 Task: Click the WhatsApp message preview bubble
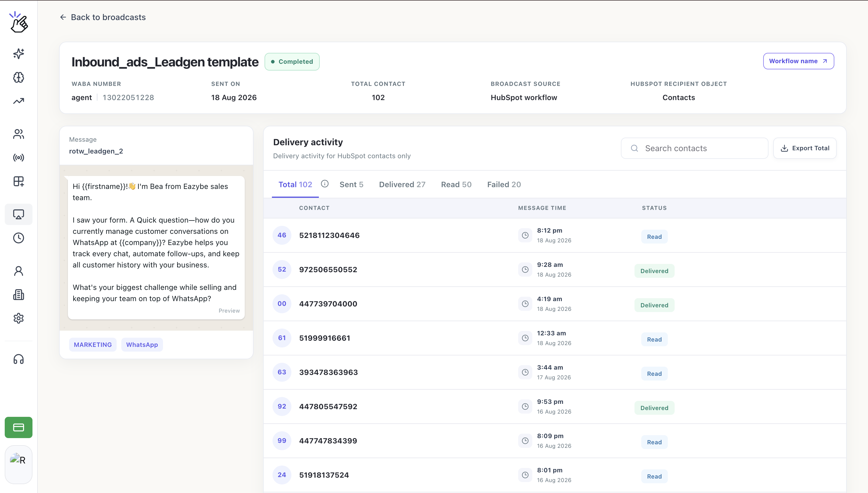[x=156, y=247]
